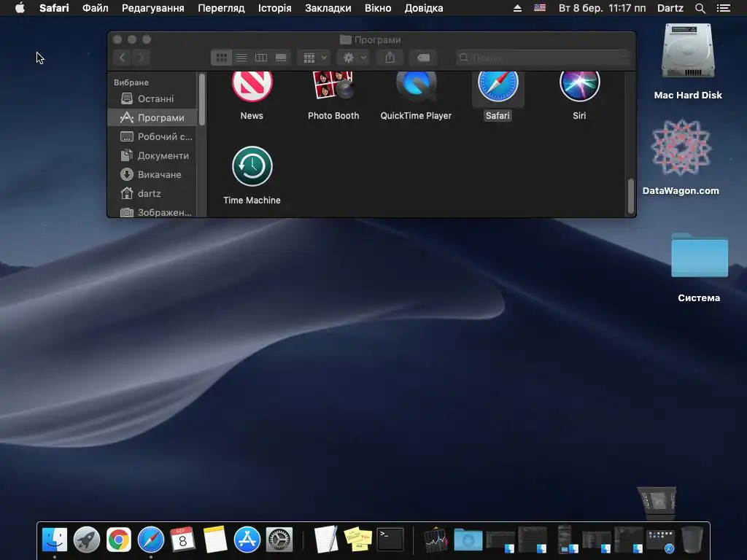
Task: Open TextEdit from the Dock
Action: (326, 540)
